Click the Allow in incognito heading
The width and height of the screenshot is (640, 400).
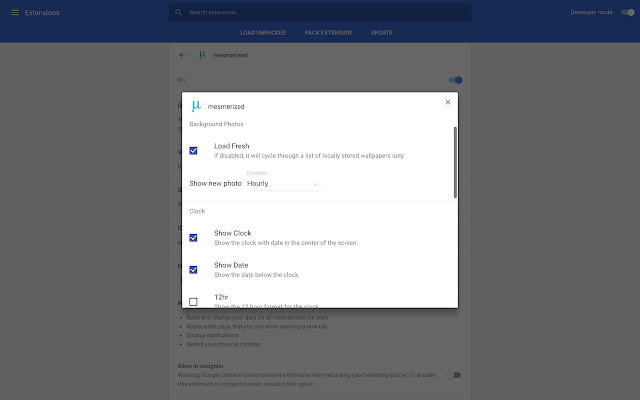[200, 366]
